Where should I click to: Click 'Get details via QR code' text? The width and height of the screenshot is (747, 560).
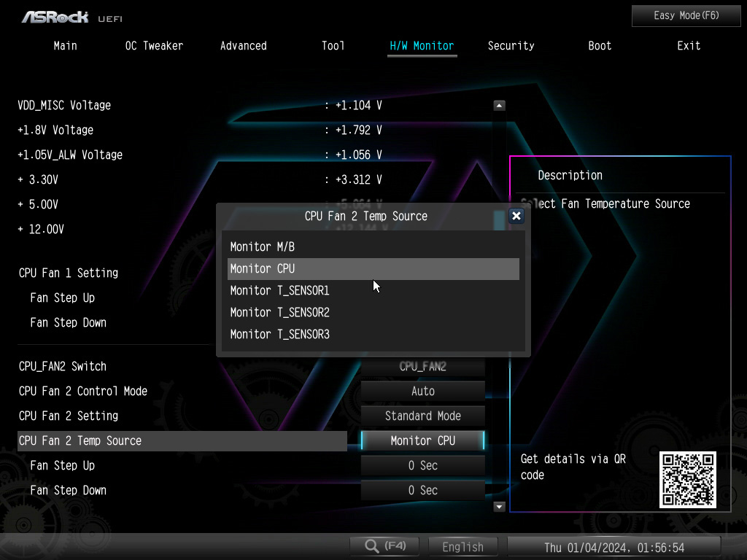573,467
